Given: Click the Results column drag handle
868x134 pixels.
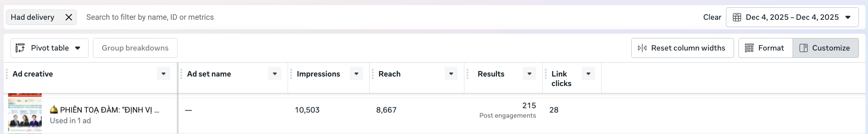Looking at the screenshot, I should (467, 74).
